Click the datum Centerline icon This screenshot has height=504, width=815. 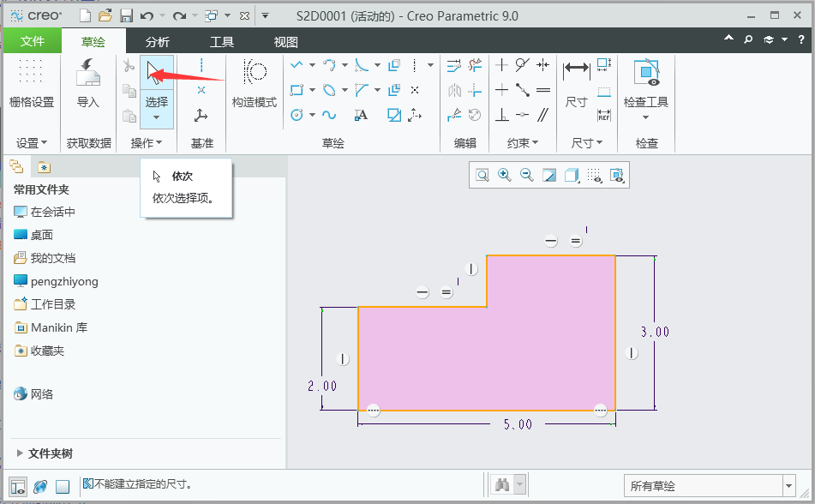201,65
